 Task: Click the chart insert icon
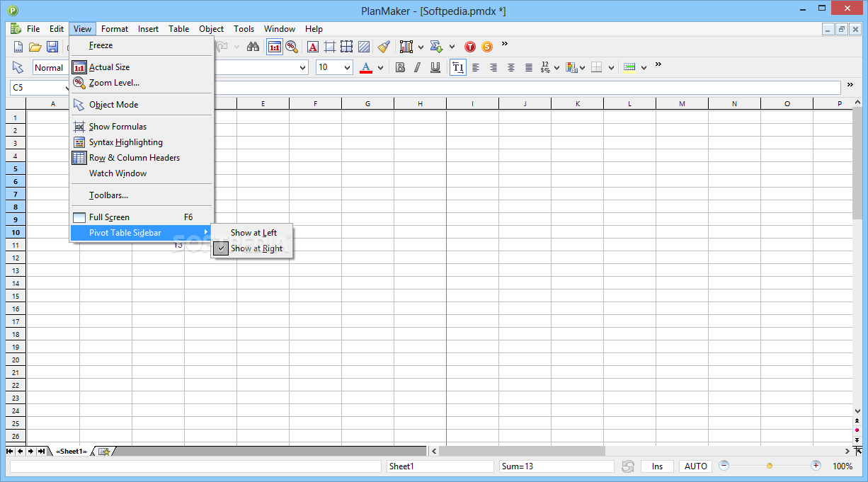tap(406, 47)
